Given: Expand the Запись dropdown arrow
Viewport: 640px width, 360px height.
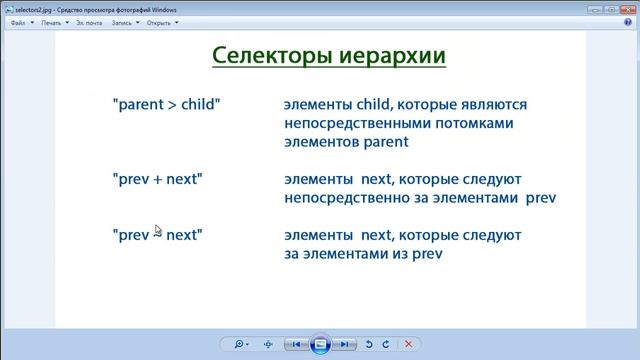Looking at the screenshot, I should coord(138,23).
